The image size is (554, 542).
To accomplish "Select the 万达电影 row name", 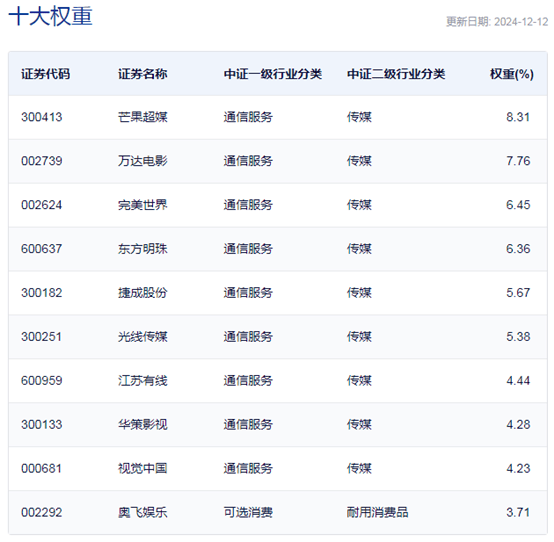I will point(143,161).
